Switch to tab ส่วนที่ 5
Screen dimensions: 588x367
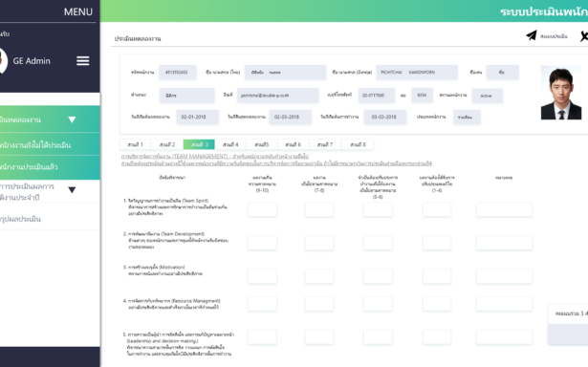262,144
